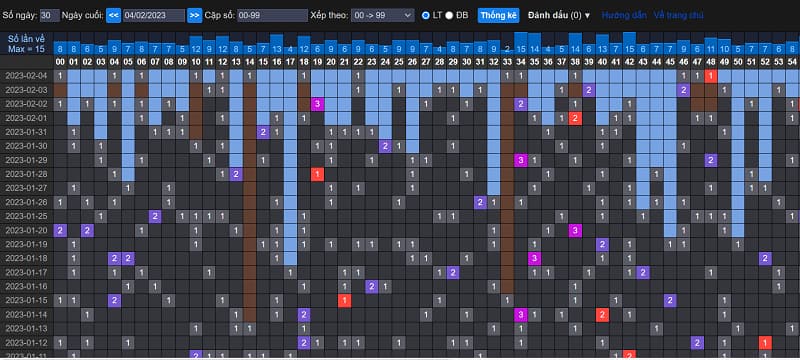Select column header number 33
The image size is (800, 360).
(x=507, y=61)
